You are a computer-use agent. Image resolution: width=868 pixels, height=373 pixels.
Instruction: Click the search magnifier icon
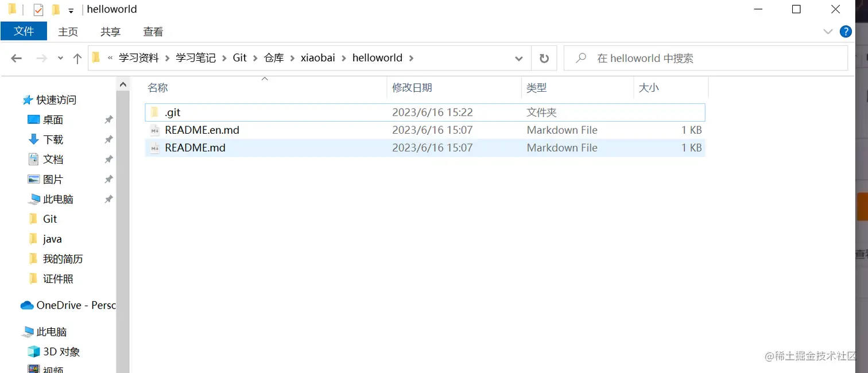tap(581, 58)
